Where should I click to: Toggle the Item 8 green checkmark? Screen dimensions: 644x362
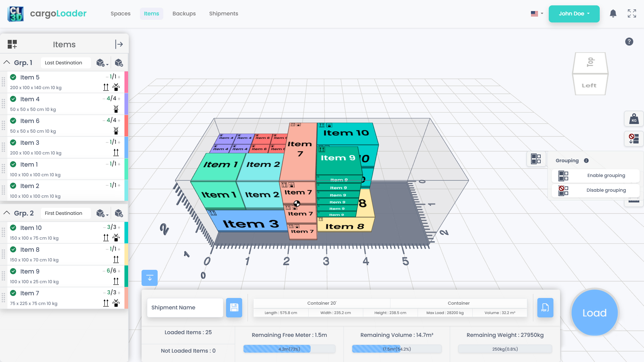click(x=13, y=249)
